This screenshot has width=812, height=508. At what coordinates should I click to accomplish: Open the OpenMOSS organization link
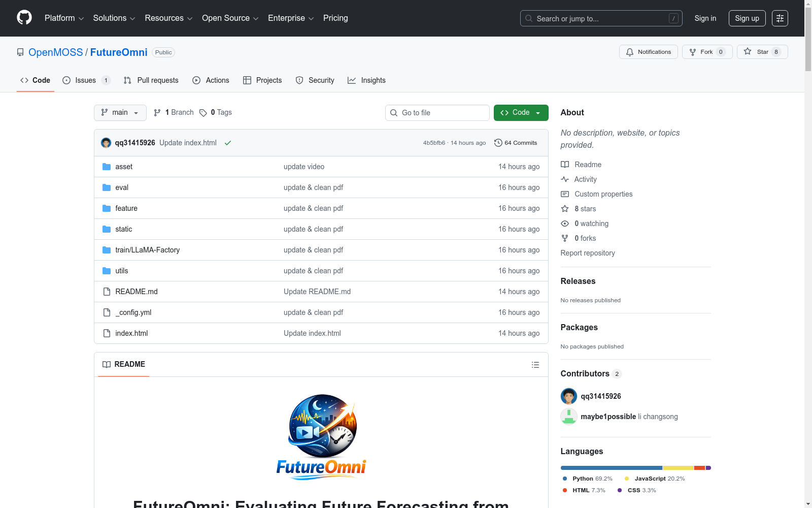[x=56, y=52]
